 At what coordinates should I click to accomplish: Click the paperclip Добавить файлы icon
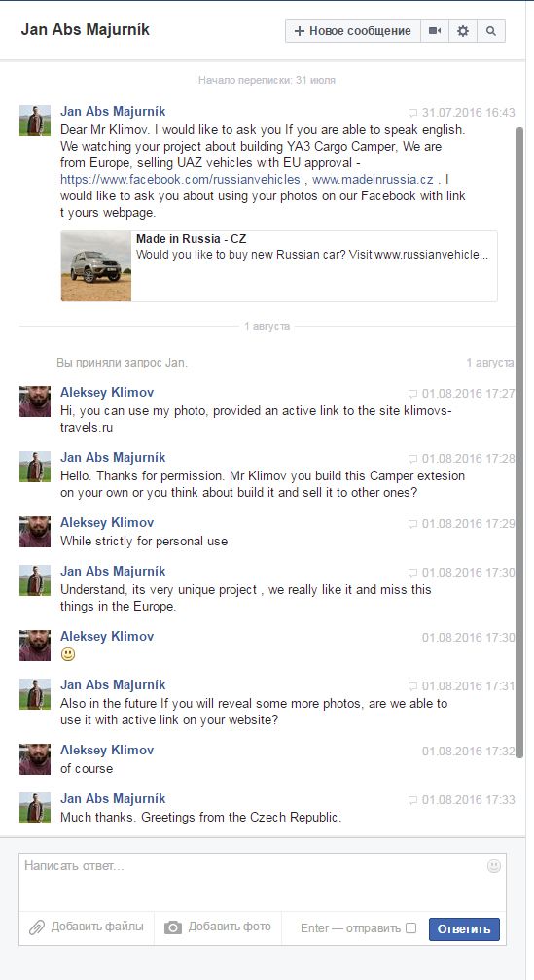(37, 927)
